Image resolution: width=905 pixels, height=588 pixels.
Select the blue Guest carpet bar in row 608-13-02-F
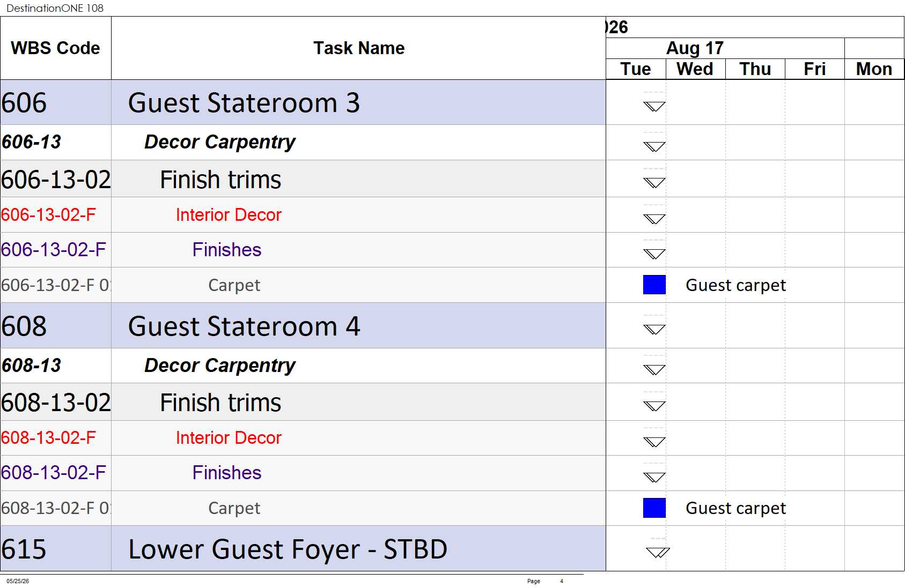pyautogui.click(x=654, y=508)
